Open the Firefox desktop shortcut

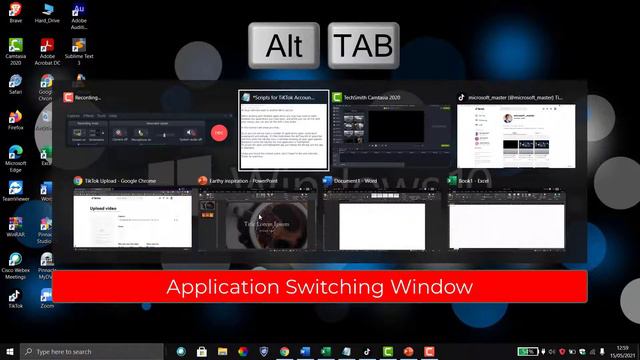(x=16, y=120)
